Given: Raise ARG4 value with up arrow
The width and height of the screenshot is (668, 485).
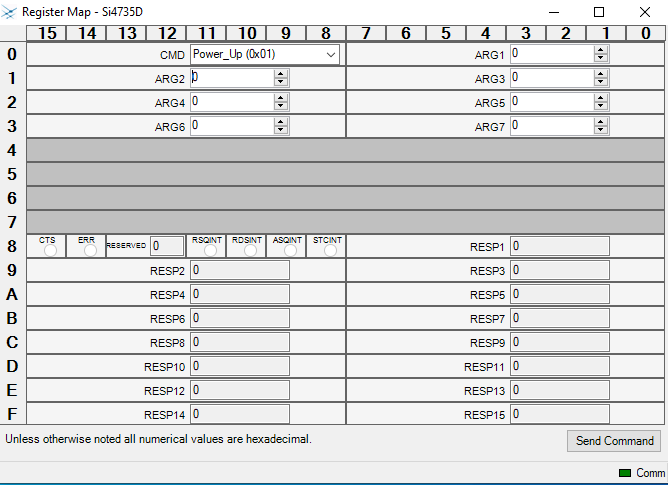Looking at the screenshot, I should point(280,98).
